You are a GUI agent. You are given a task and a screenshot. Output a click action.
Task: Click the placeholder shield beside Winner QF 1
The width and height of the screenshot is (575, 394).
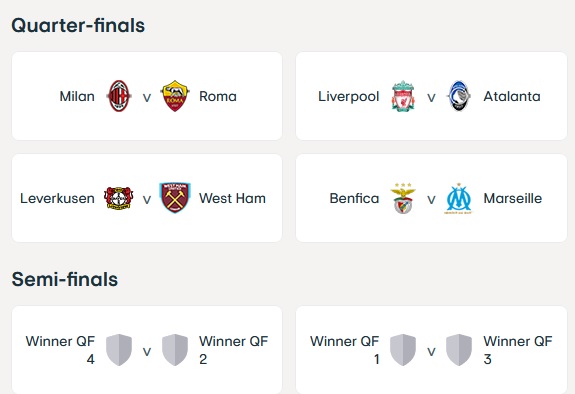click(403, 350)
